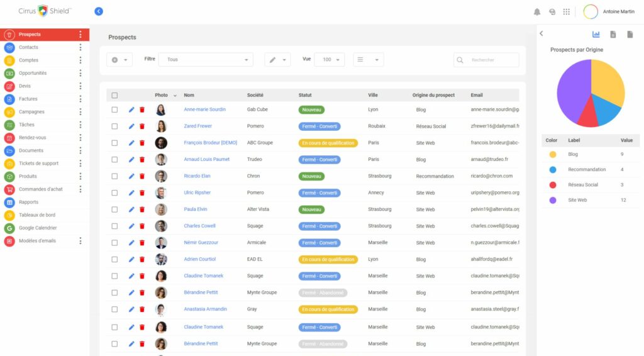Expand the list layout dropdown in toolbar

[x=368, y=60]
